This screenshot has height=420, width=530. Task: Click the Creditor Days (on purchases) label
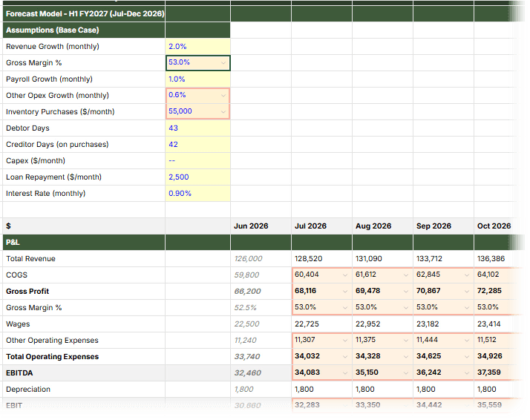coord(57,144)
